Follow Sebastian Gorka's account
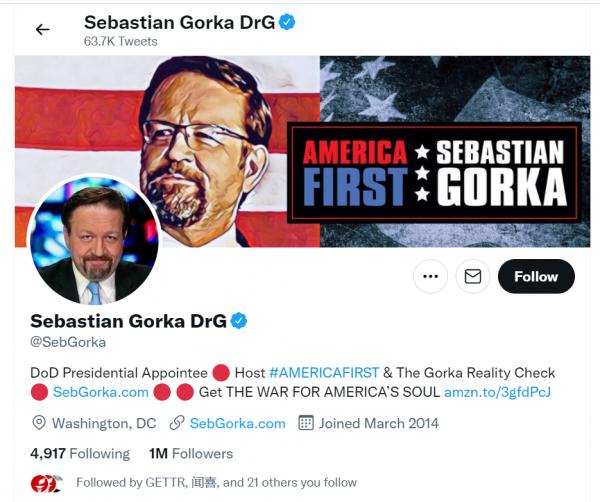Viewport: 600px width, 502px height. click(535, 276)
